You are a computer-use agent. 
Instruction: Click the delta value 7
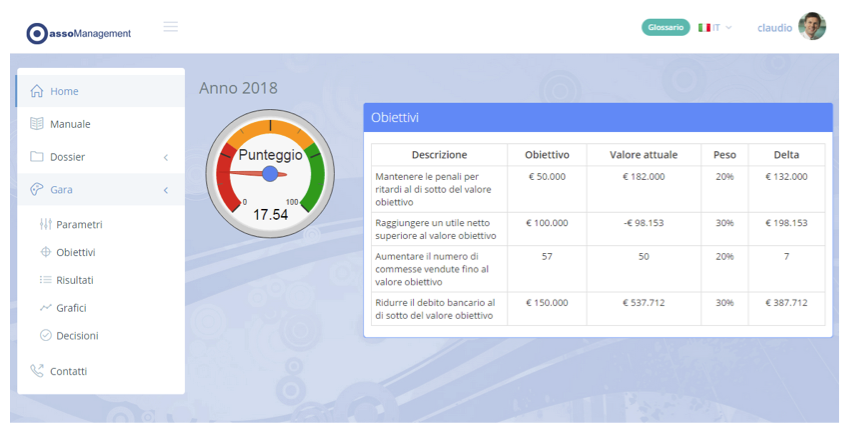pos(787,256)
